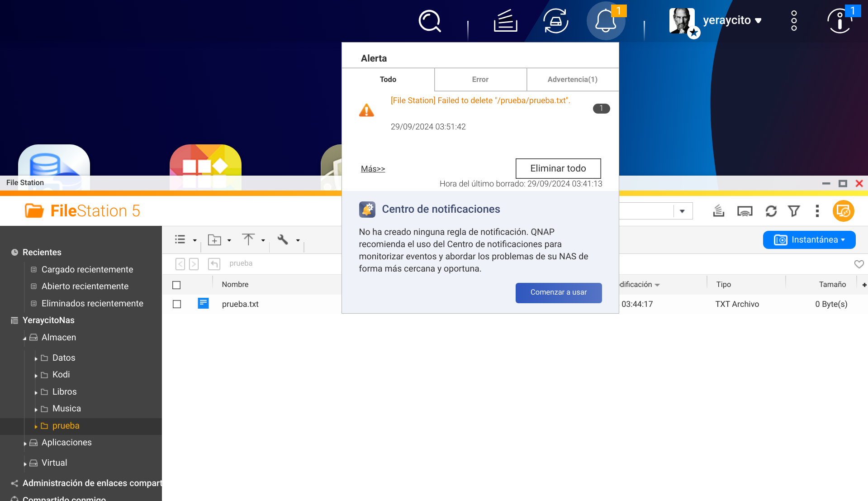Click the remote connection cast icon
This screenshot has height=501, width=868.
pos(745,211)
